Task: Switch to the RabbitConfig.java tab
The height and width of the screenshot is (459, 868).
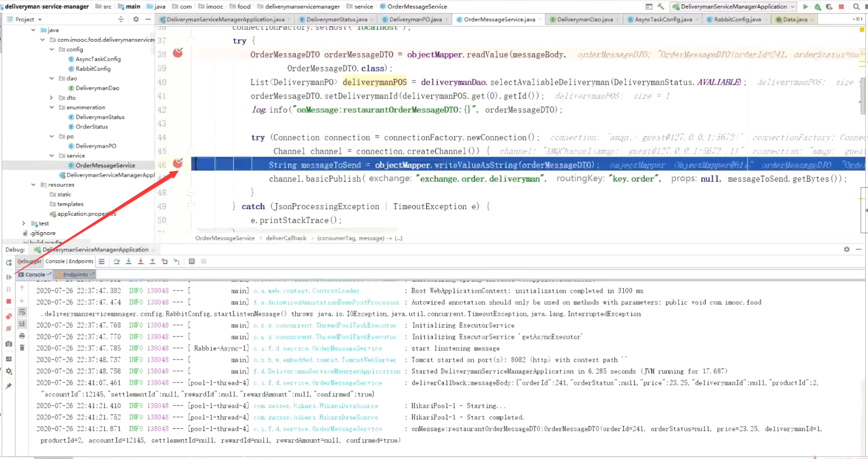Action: click(x=737, y=19)
